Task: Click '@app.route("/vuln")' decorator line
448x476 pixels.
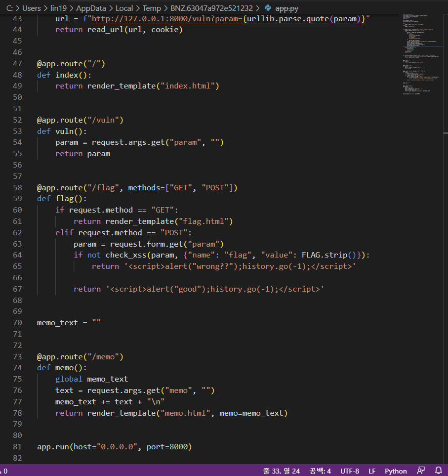Action: 80,120
